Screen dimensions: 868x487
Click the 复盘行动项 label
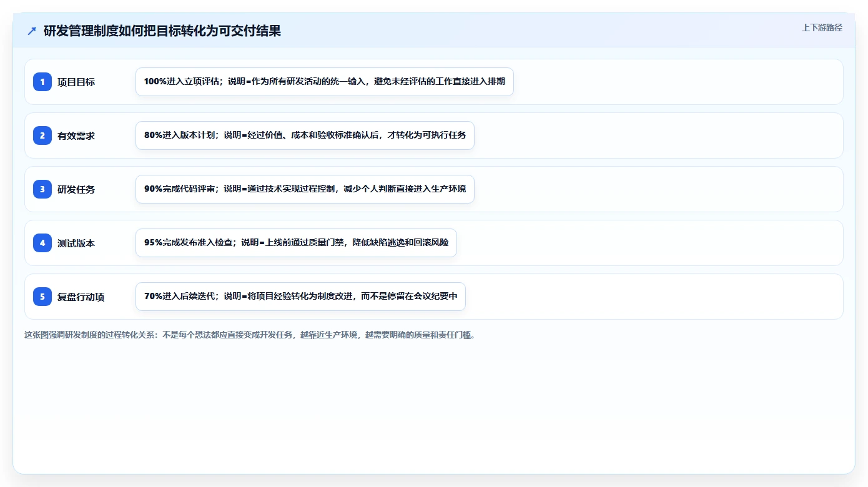(x=81, y=297)
